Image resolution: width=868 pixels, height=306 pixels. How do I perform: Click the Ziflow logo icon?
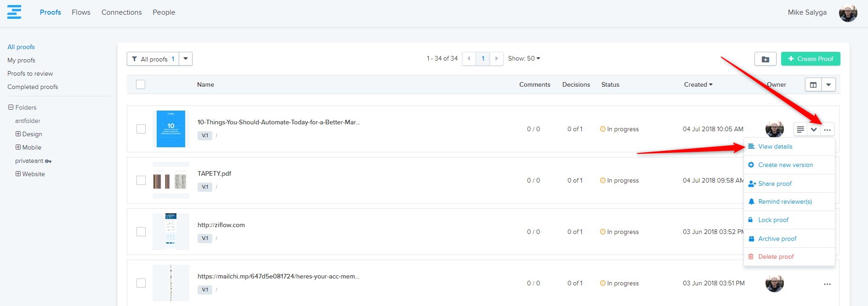click(x=14, y=12)
